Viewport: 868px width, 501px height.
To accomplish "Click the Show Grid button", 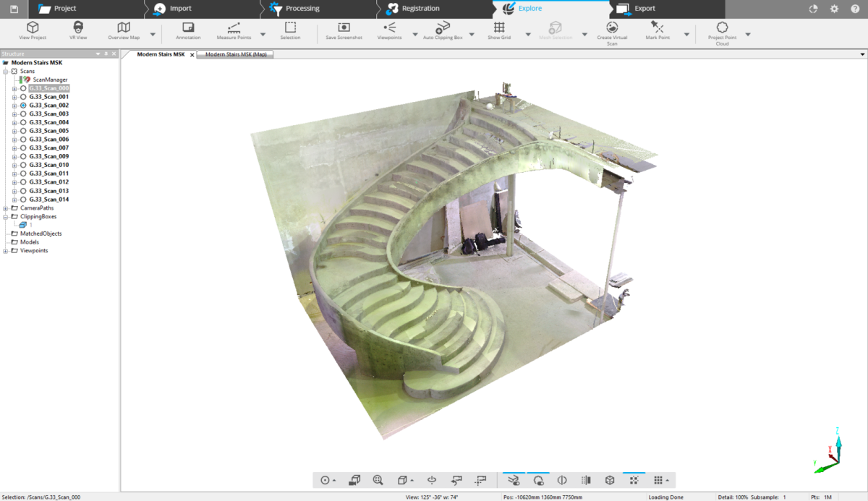I will [x=498, y=29].
